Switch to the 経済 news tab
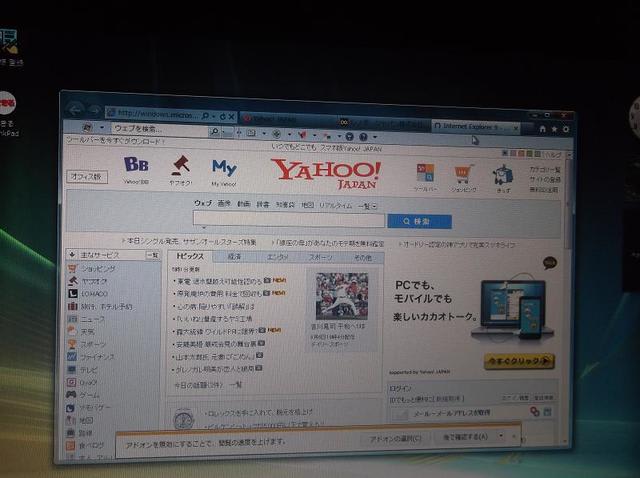The height and width of the screenshot is (478, 640). [234, 257]
